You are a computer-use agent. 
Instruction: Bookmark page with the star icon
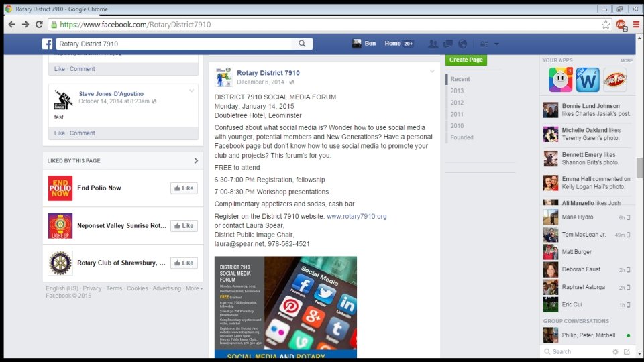606,25
